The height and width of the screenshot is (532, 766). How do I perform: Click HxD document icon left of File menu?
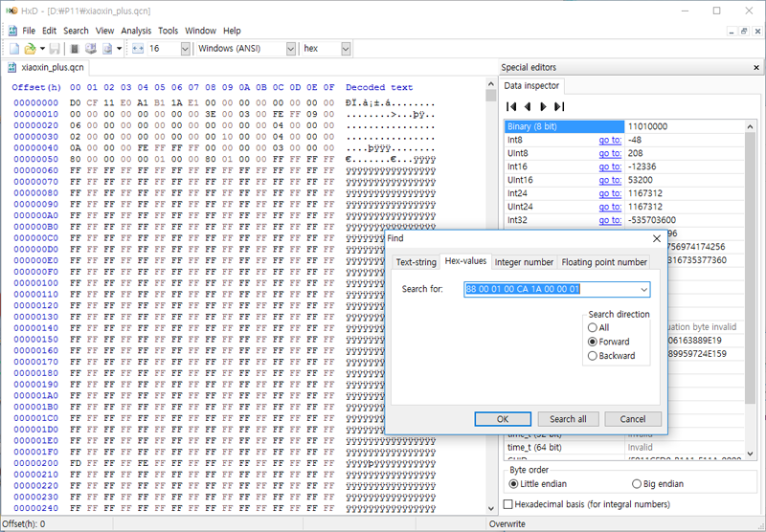(x=12, y=31)
